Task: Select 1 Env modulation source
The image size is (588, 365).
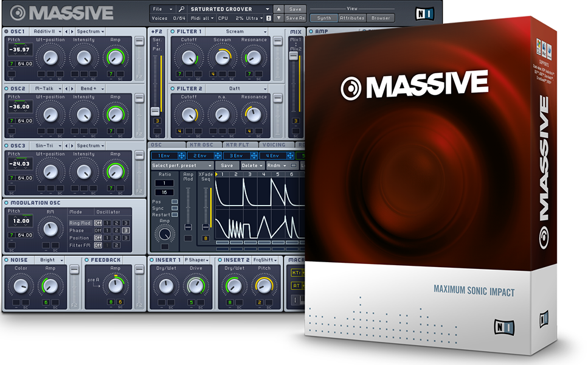Action: click(x=164, y=155)
